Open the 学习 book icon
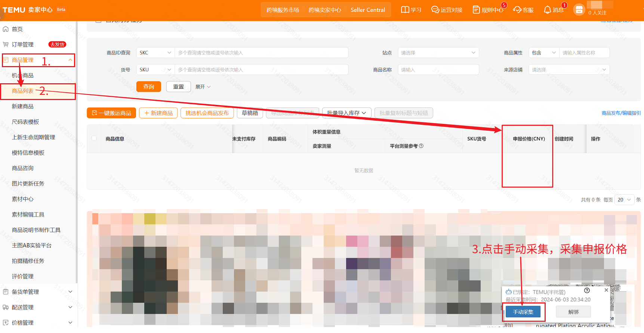This screenshot has height=333, width=644. tap(405, 10)
